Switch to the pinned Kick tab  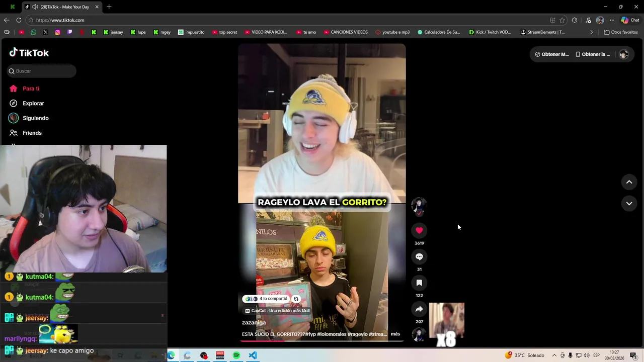pyautogui.click(x=13, y=7)
